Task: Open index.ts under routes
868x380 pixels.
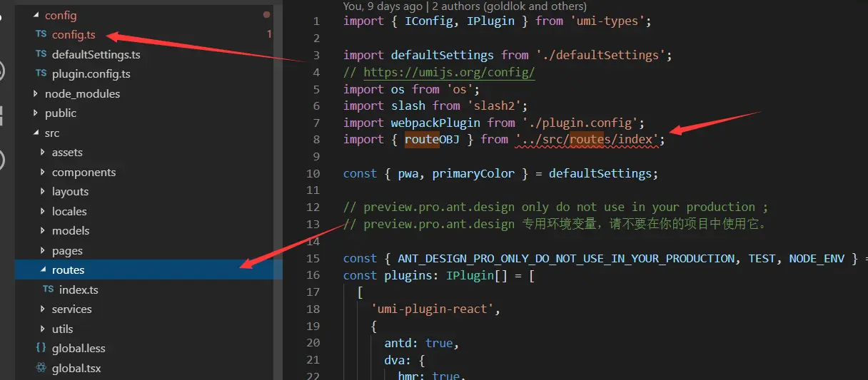Action: [x=79, y=289]
